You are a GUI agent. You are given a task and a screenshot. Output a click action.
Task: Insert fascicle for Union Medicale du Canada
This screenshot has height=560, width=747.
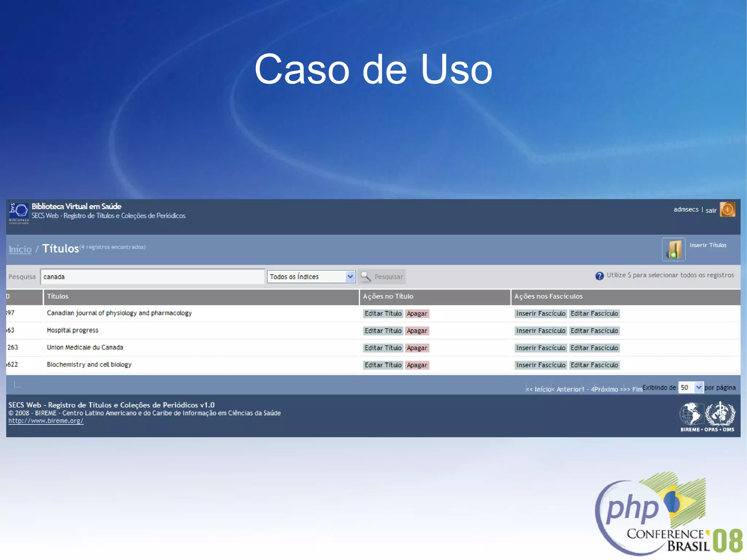541,348
